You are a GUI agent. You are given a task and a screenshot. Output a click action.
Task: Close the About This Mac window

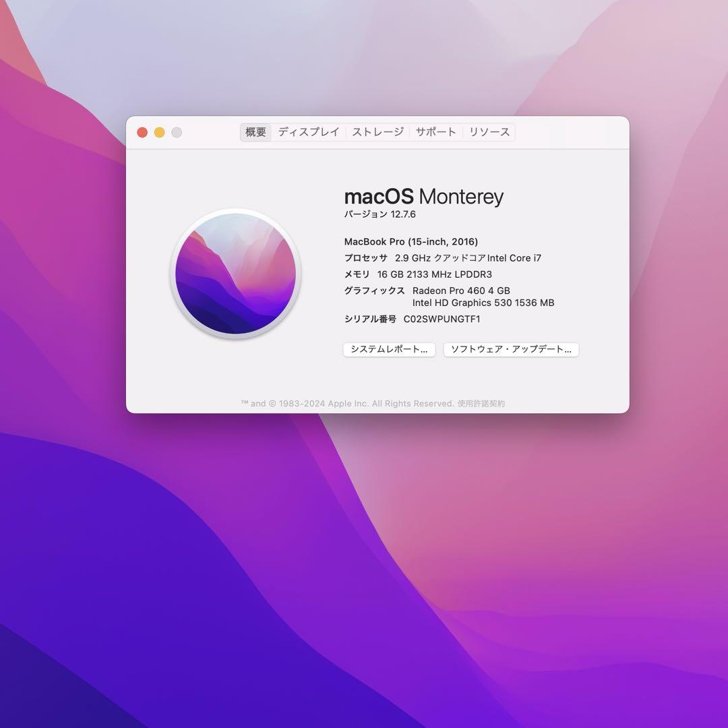pyautogui.click(x=142, y=132)
